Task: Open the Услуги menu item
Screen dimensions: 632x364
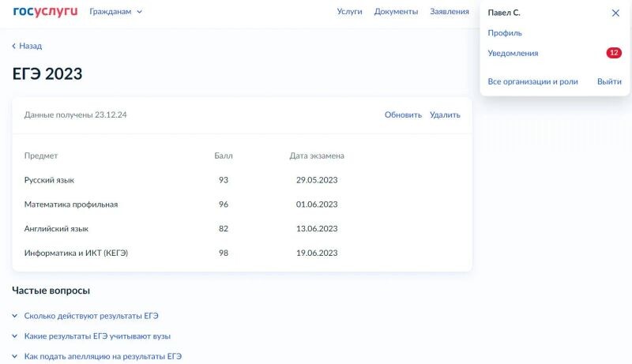Action: pyautogui.click(x=349, y=12)
